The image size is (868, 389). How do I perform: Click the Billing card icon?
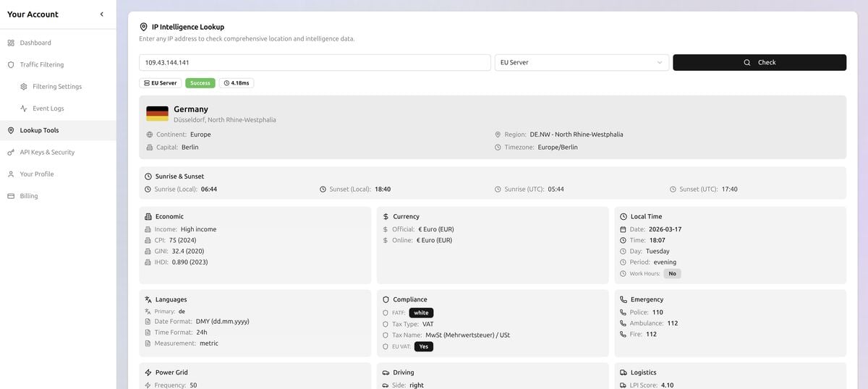11,196
